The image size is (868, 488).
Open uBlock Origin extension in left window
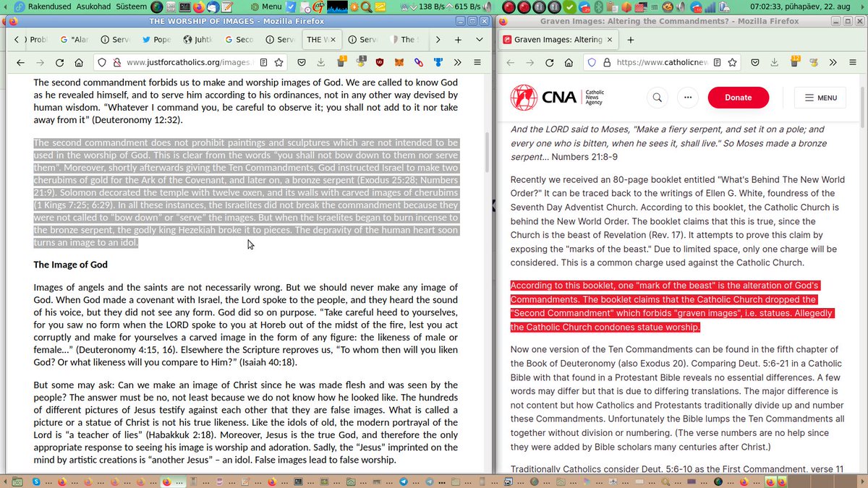click(x=380, y=62)
